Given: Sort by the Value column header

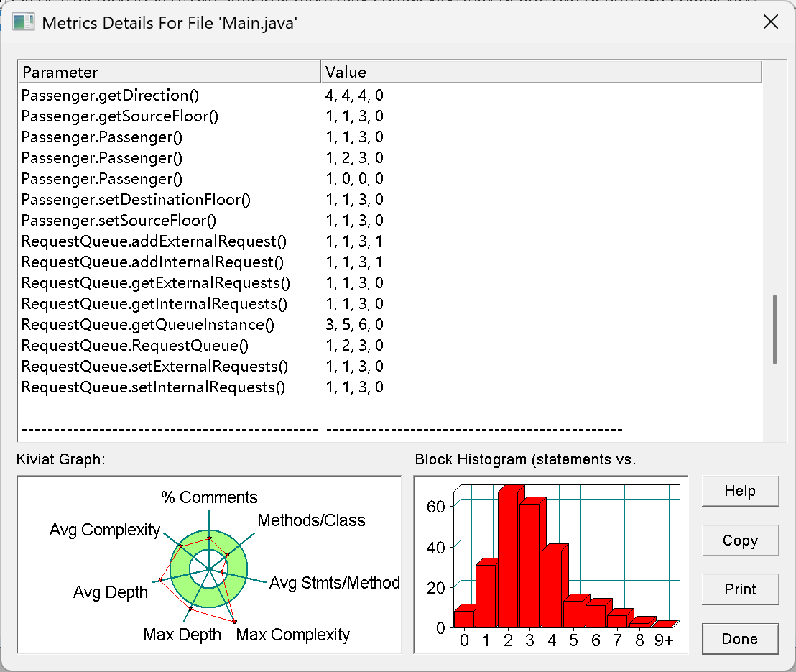Looking at the screenshot, I should [x=541, y=72].
